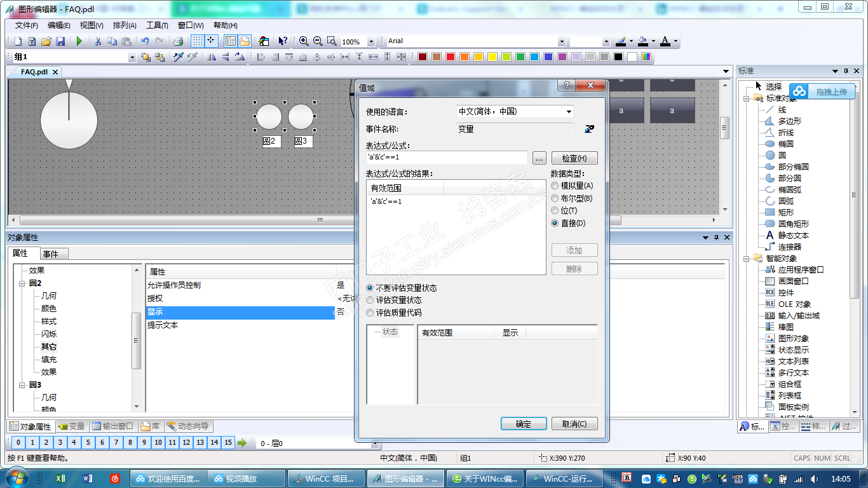Open the Arial font name dropdown
The image size is (868, 488).
562,42
